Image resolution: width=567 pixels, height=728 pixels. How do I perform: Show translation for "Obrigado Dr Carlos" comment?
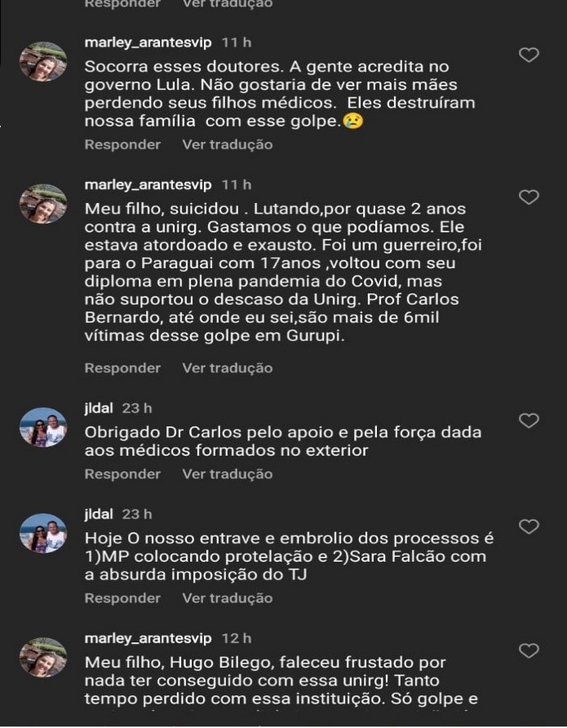[x=227, y=474]
